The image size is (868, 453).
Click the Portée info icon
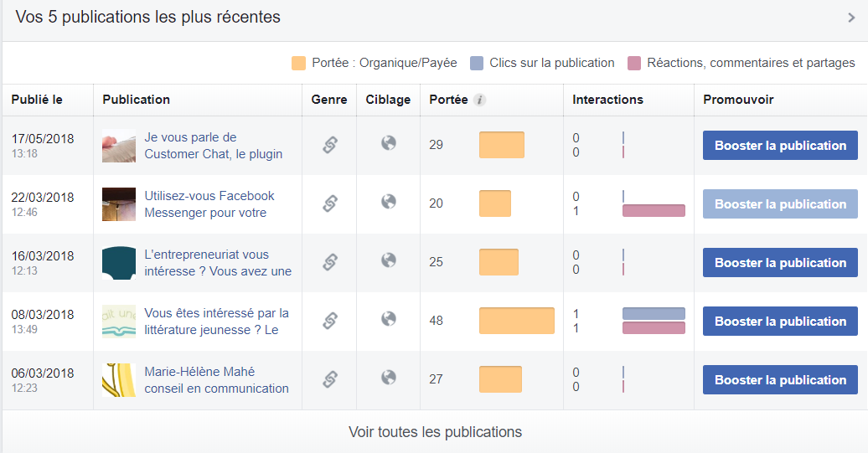click(x=480, y=100)
